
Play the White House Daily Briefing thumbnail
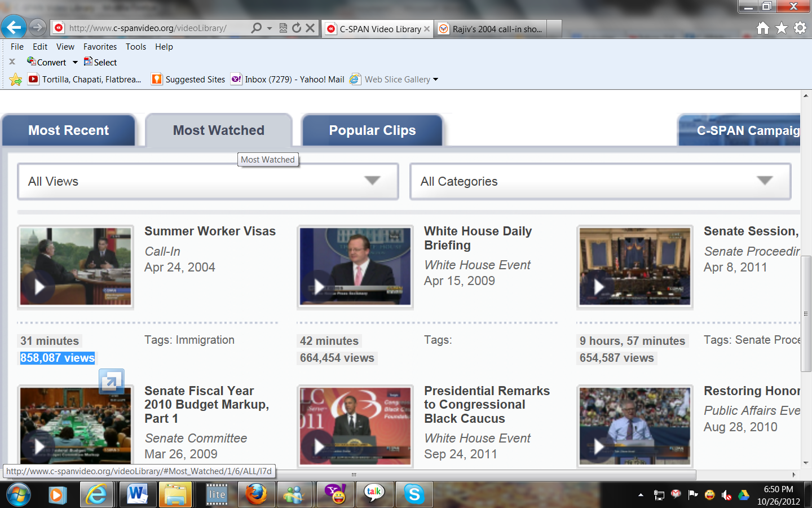click(x=355, y=266)
